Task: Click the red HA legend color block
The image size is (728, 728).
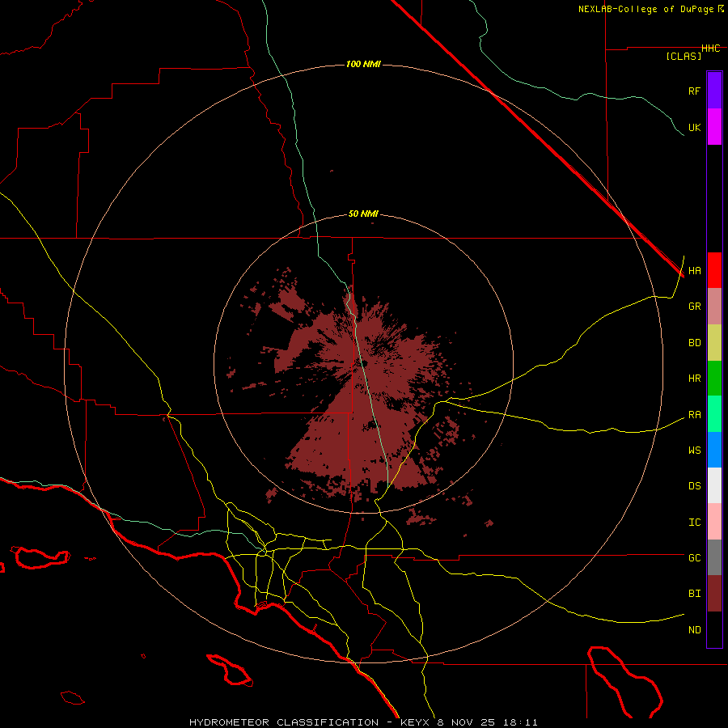Action: coord(714,270)
